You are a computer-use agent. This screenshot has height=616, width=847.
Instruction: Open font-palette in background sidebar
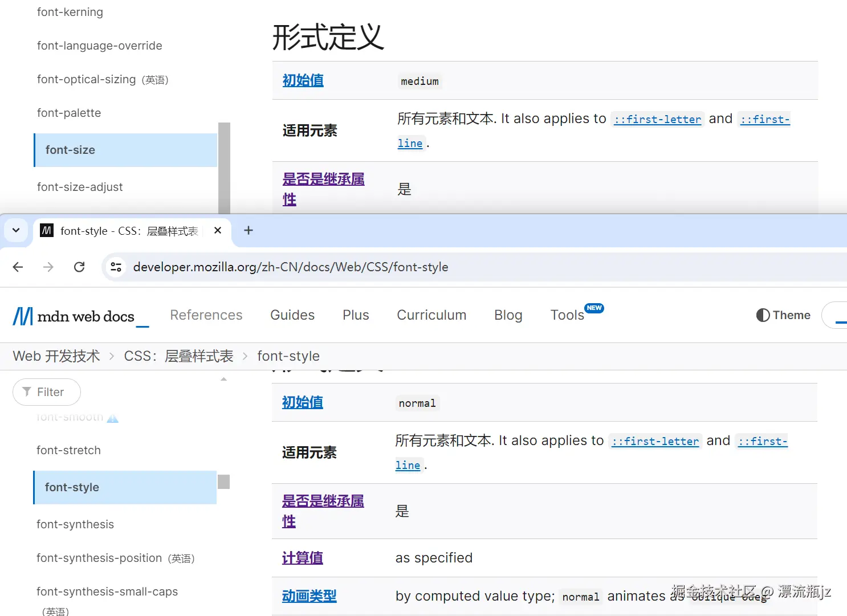point(69,113)
